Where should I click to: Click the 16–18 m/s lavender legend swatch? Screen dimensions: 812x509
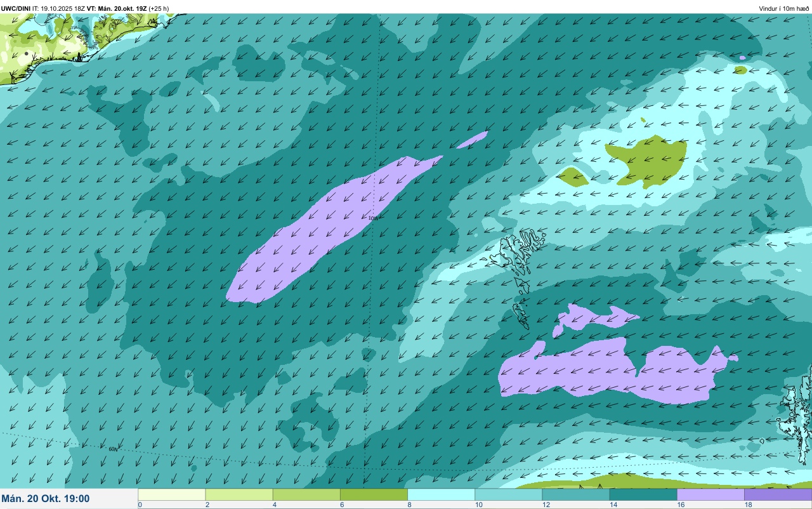coord(710,494)
